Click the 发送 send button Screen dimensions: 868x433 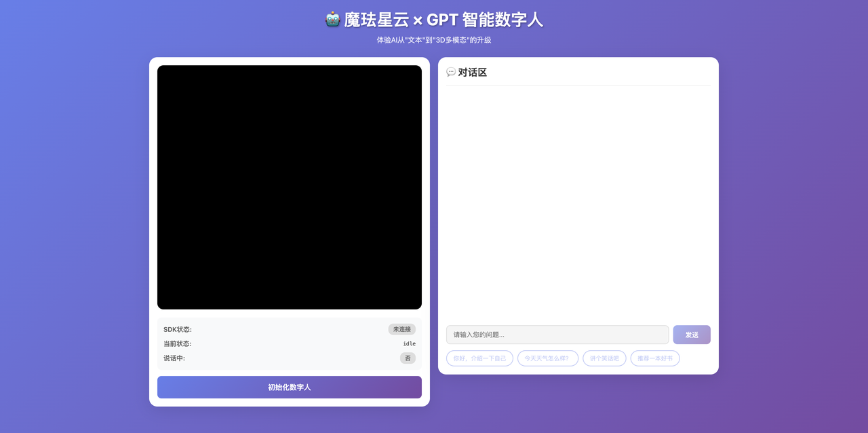point(692,335)
